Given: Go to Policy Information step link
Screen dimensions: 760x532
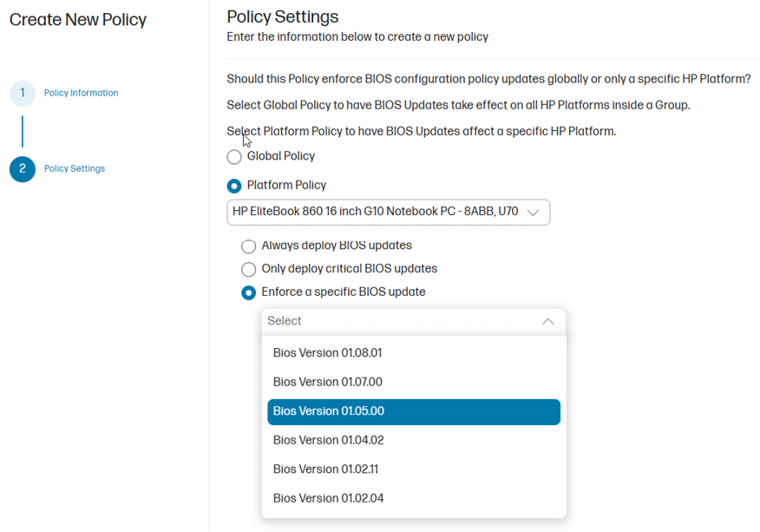Looking at the screenshot, I should point(81,93).
